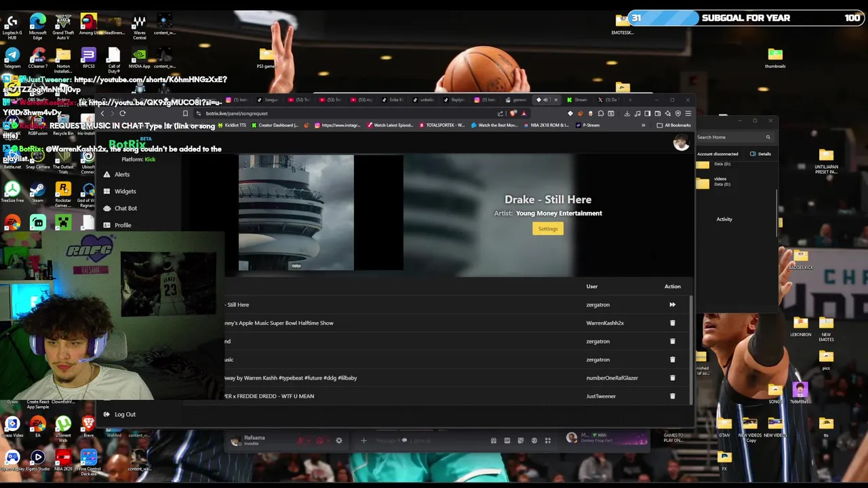Reload the BotRix page

click(x=123, y=113)
